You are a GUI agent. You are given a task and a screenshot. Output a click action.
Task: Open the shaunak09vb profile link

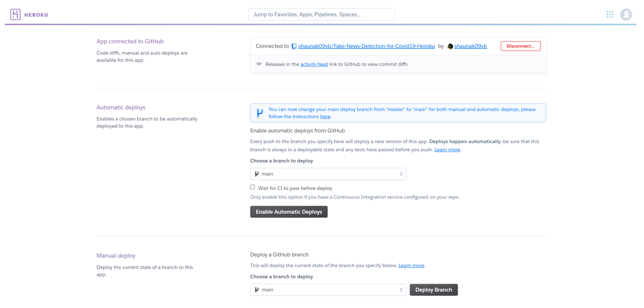click(x=470, y=46)
